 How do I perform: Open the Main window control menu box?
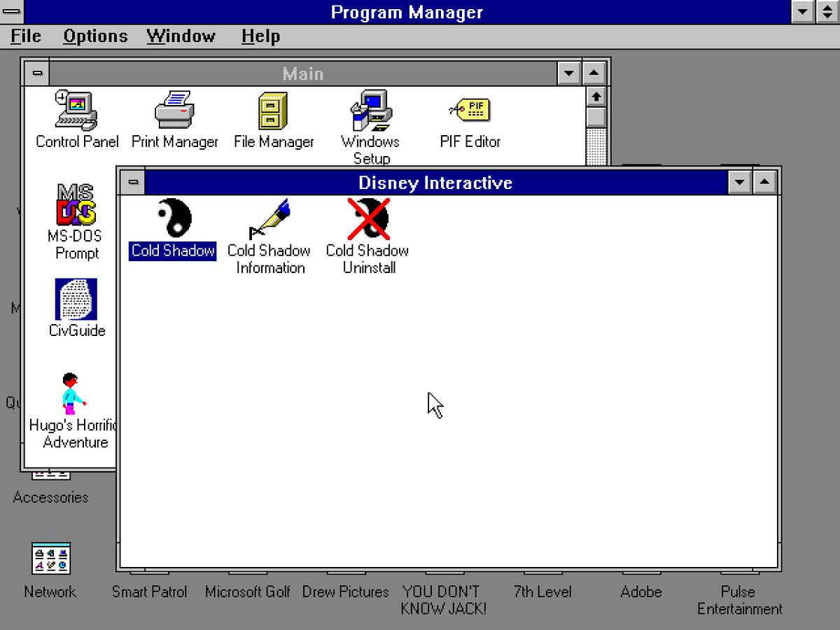[x=37, y=73]
